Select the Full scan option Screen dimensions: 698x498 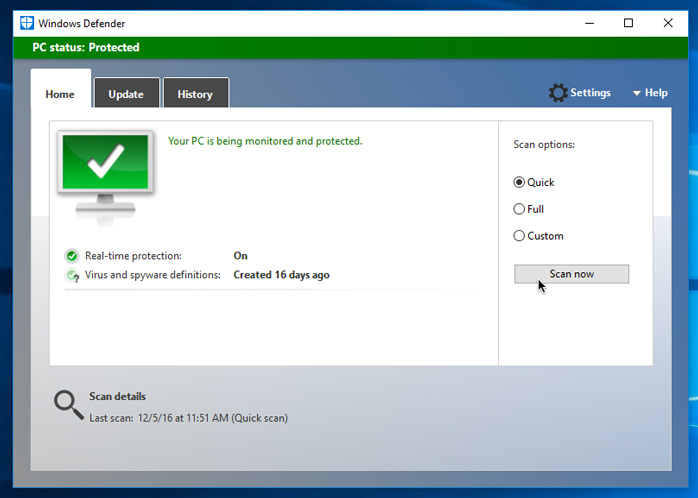(x=519, y=209)
